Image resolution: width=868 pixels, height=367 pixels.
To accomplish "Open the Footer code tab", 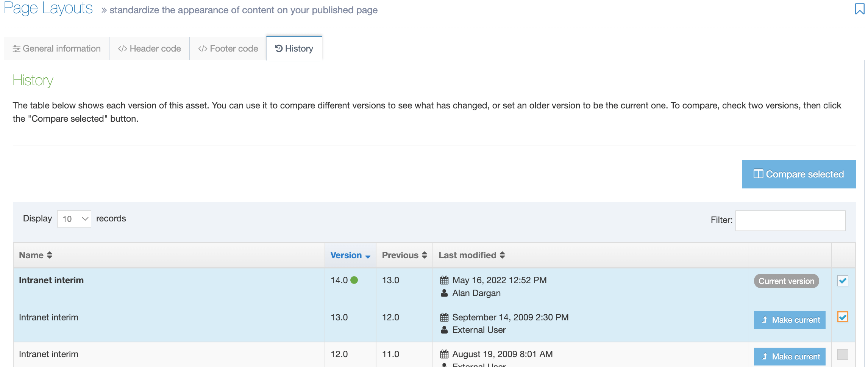I will (x=228, y=49).
